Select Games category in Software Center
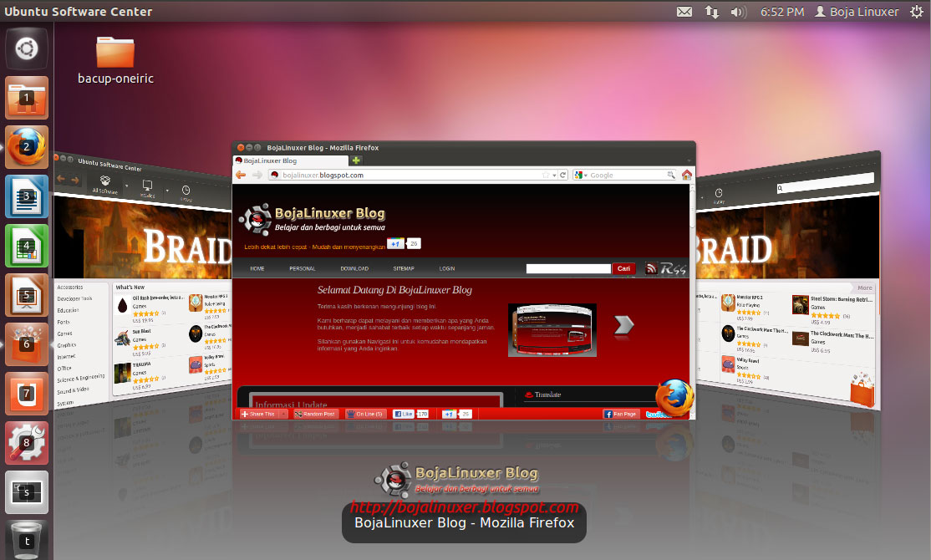The image size is (931, 560). pyautogui.click(x=64, y=333)
